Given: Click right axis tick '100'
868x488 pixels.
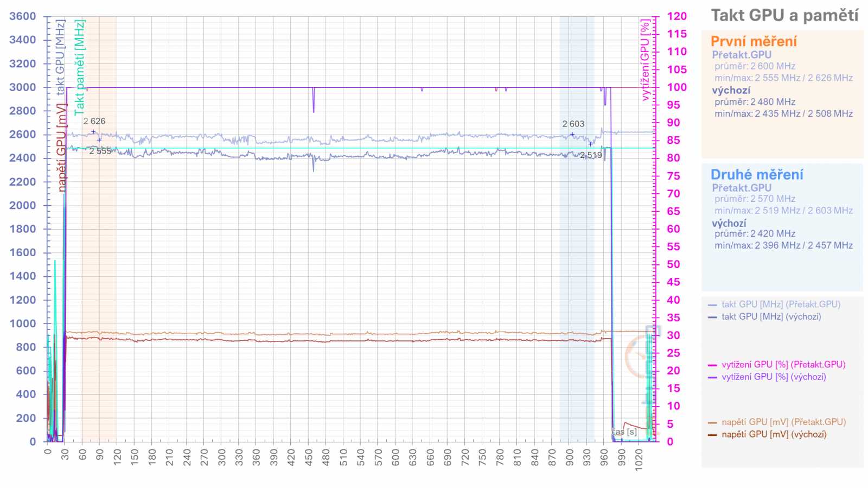Looking at the screenshot, I should pos(677,87).
